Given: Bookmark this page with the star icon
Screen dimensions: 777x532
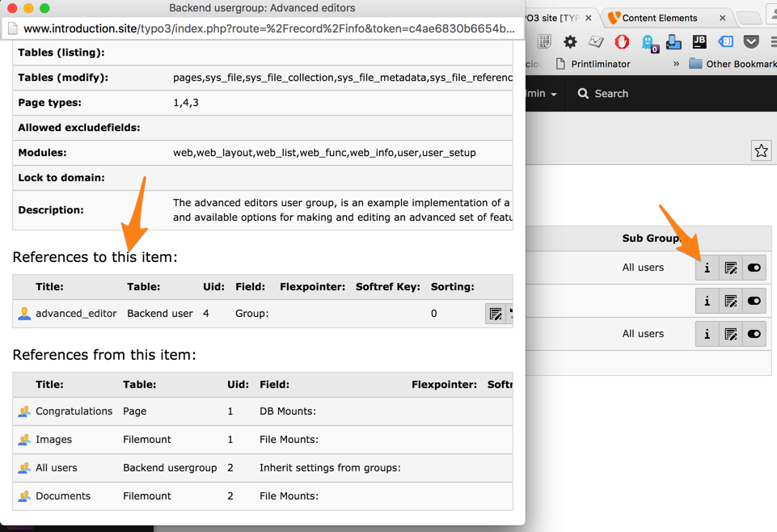Looking at the screenshot, I should (761, 150).
